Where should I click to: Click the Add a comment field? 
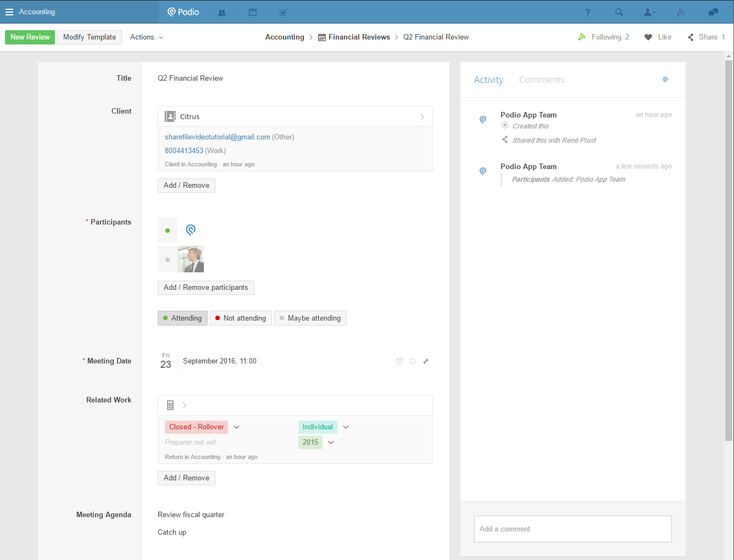click(x=572, y=529)
